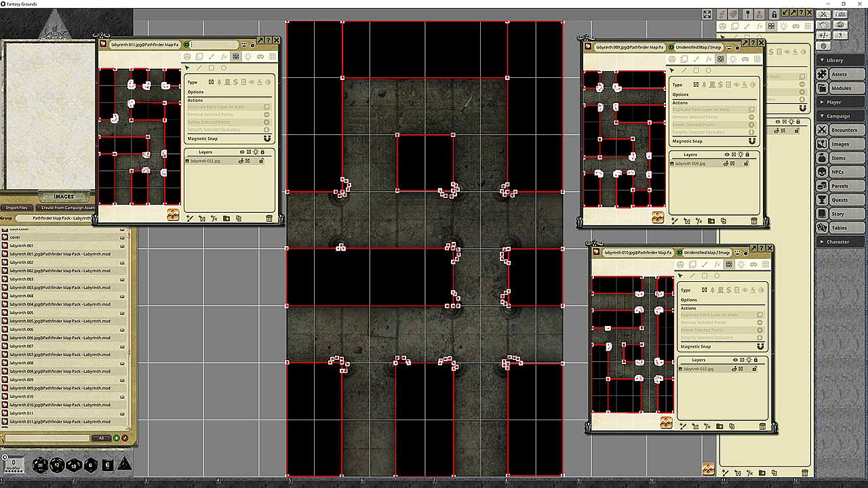Pick the rectangle tool in the labyrinth 011 window

212,68
